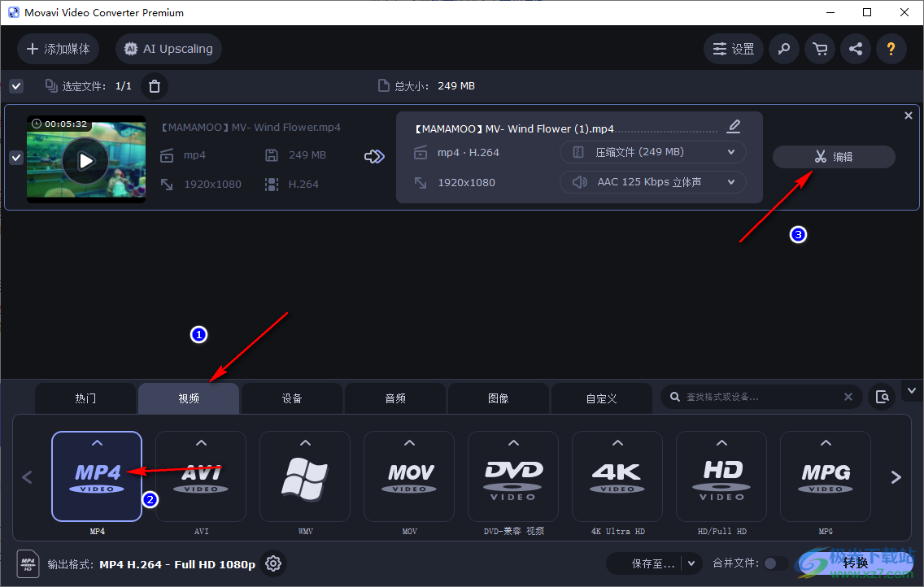
Task: Play the Wind Flower video thumbnail
Action: point(86,160)
